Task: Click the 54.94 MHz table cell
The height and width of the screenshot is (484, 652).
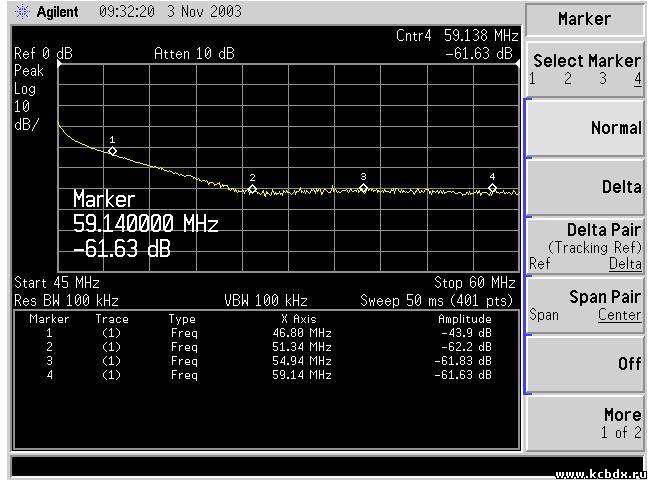Action: [x=302, y=361]
